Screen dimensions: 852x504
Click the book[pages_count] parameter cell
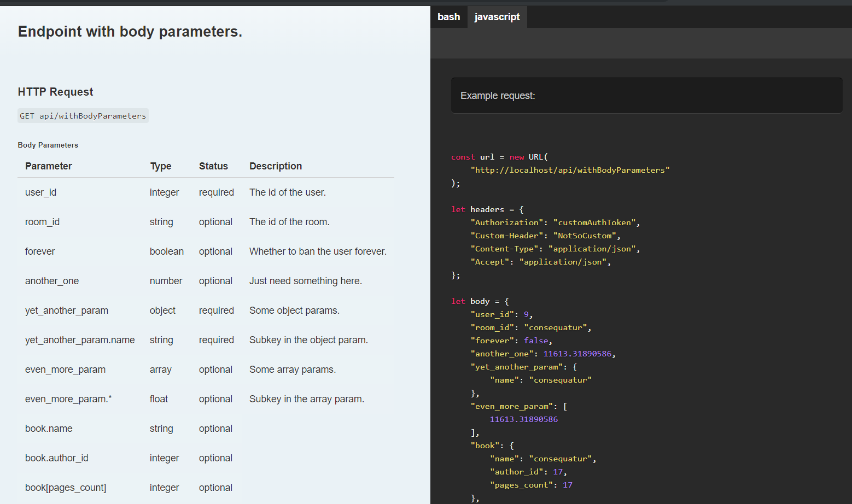(66, 488)
